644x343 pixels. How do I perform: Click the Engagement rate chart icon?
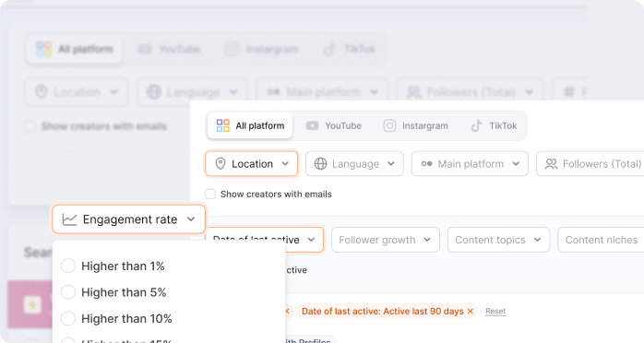[69, 219]
